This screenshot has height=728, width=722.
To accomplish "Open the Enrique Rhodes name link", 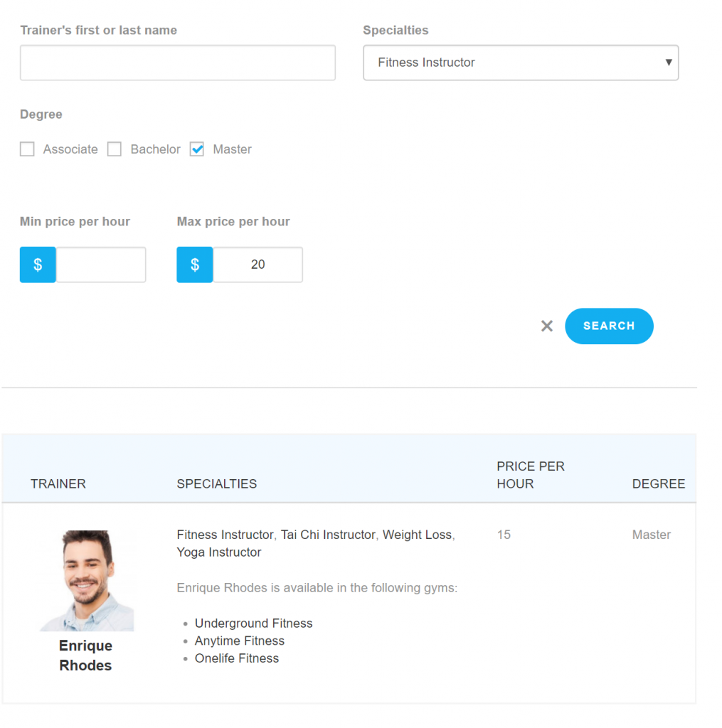I will click(x=85, y=655).
